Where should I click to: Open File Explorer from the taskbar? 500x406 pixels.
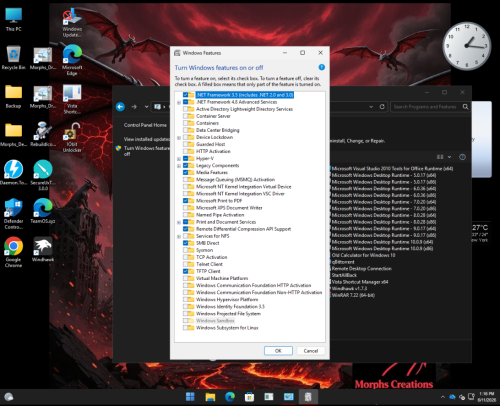click(210, 397)
